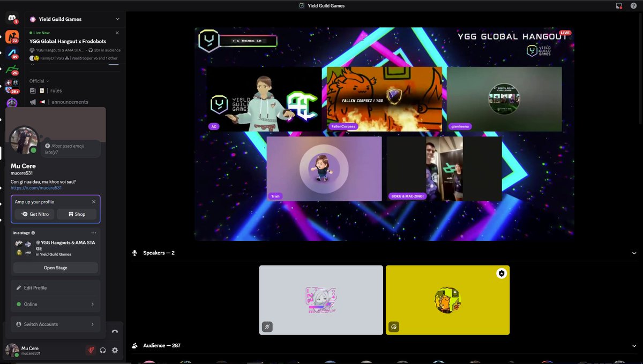Click the In a stage info icon
The width and height of the screenshot is (643, 364).
[x=33, y=233]
